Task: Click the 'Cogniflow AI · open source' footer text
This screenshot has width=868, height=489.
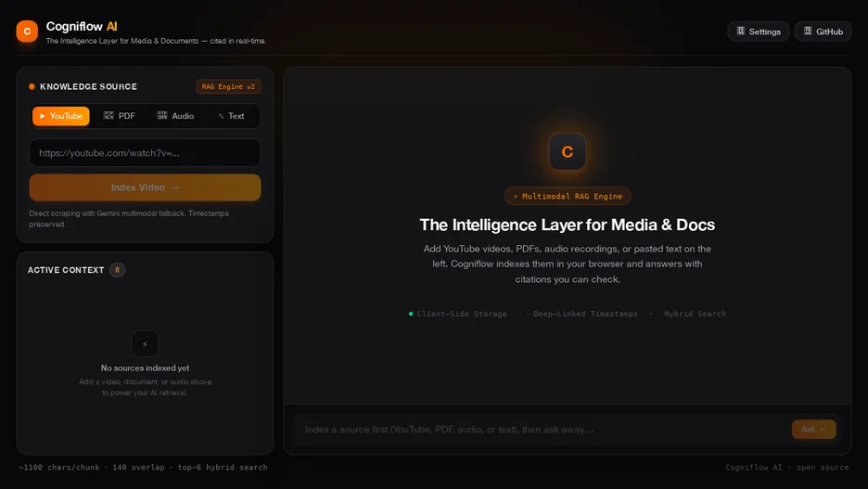Action: click(x=786, y=468)
